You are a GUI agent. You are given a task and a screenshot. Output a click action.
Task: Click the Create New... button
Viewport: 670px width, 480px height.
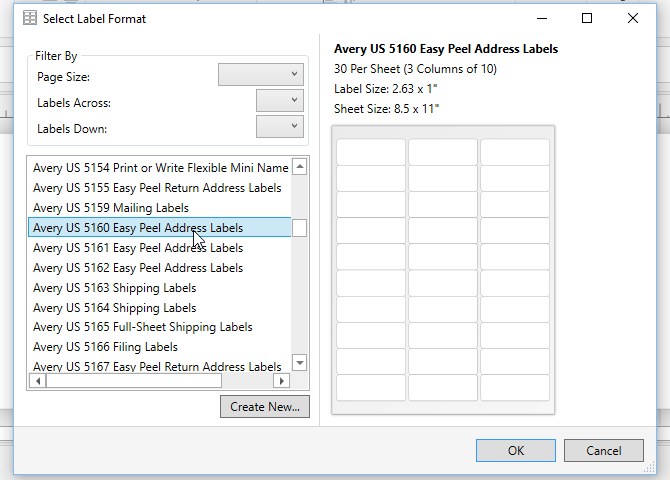265,406
